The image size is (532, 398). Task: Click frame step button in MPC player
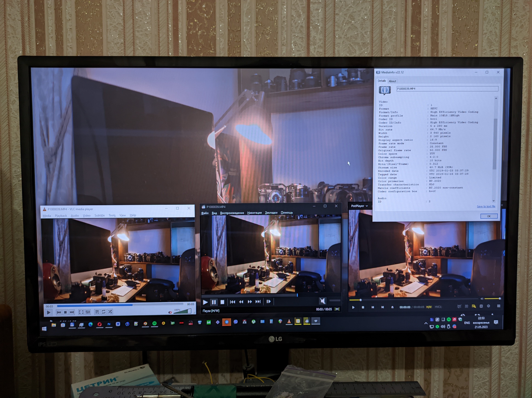268,302
